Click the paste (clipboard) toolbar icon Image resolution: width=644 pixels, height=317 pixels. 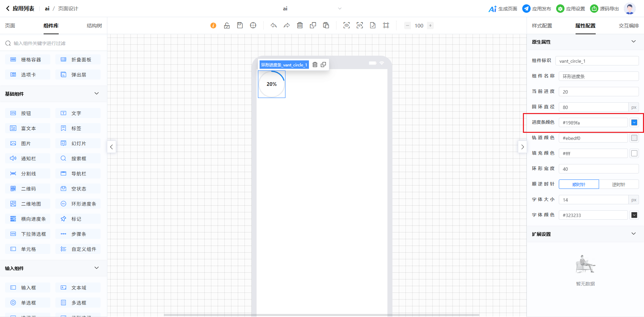(x=326, y=25)
